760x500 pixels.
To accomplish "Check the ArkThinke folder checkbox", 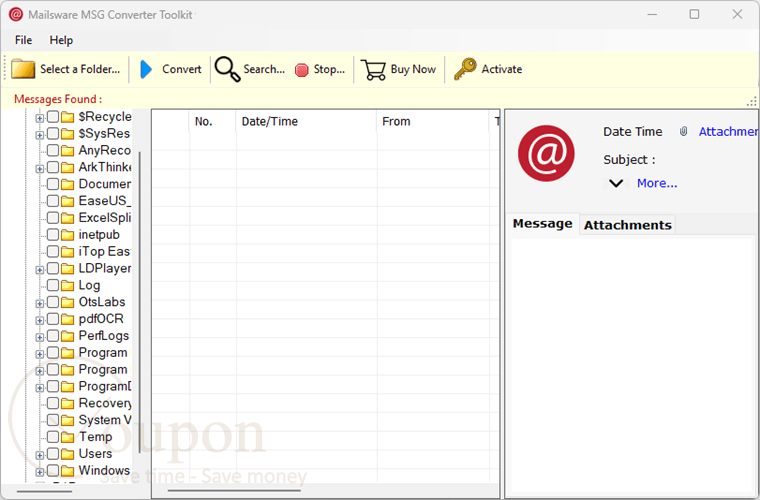I will tap(53, 167).
